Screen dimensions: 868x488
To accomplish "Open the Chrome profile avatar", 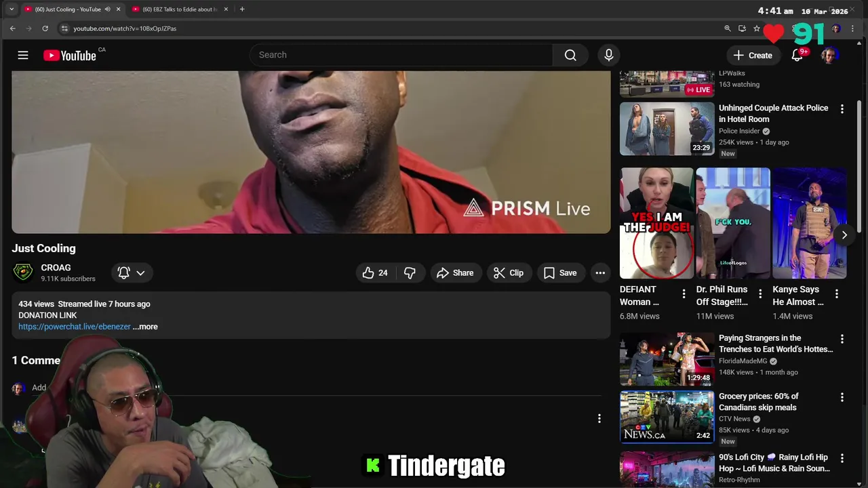I will 836,28.
